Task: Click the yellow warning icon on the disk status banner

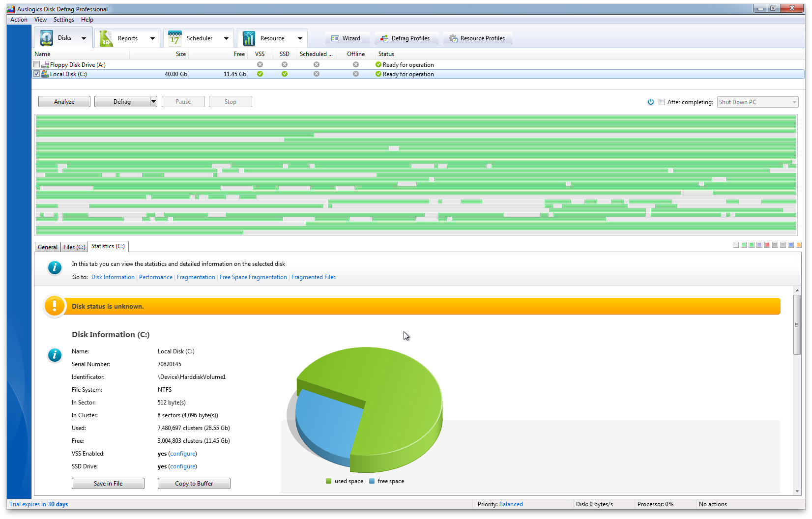Action: (x=55, y=306)
